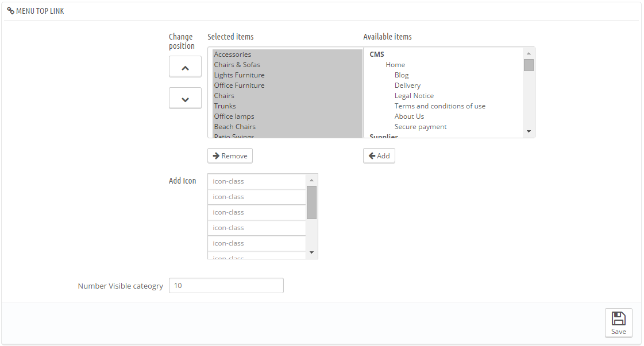Click the Available items scrollbar down arrow
Image resolution: width=644 pixels, height=346 pixels.
529,131
